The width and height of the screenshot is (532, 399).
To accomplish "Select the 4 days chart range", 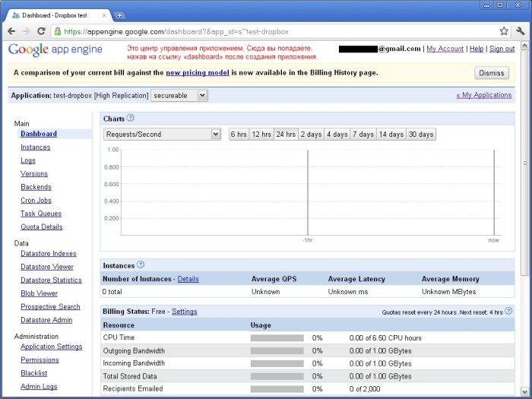I will tap(337, 135).
